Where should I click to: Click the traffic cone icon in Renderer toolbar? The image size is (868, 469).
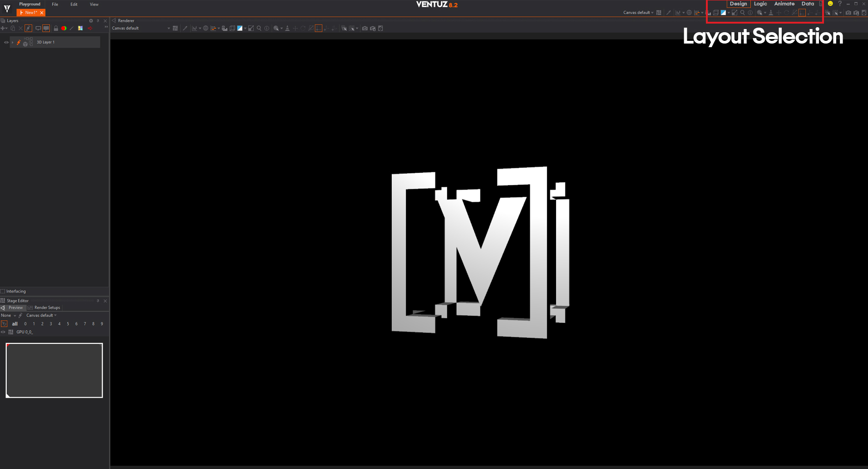287,29
